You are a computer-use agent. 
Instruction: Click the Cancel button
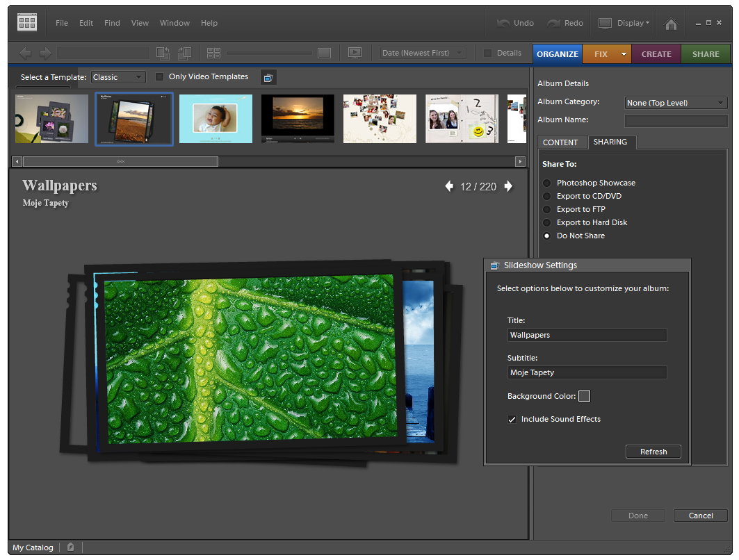[700, 516]
